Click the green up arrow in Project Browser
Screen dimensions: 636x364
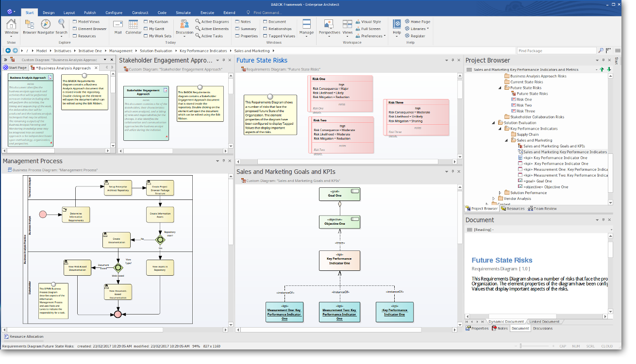point(602,69)
